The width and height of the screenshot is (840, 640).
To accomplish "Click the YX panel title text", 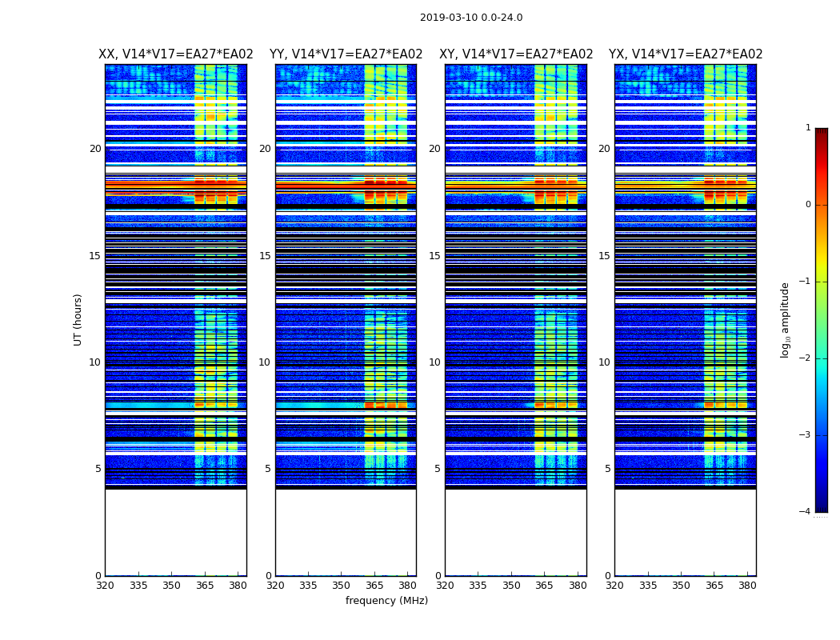I will 686,54.
